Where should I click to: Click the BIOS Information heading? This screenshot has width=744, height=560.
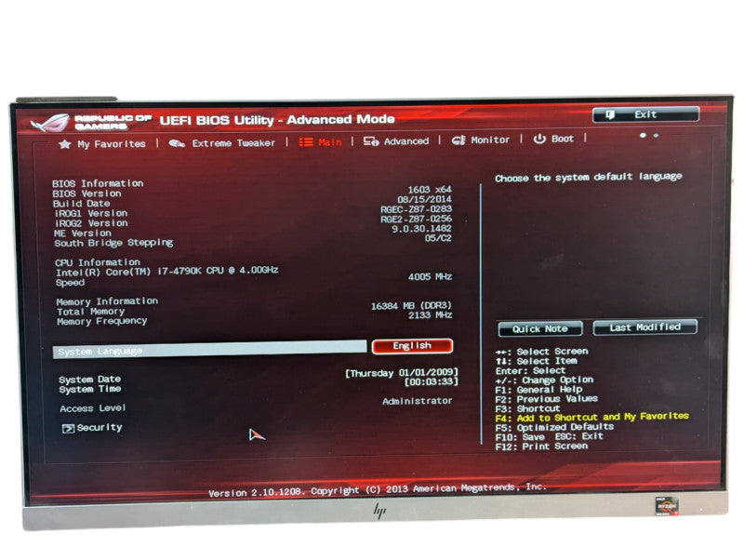coord(98,183)
